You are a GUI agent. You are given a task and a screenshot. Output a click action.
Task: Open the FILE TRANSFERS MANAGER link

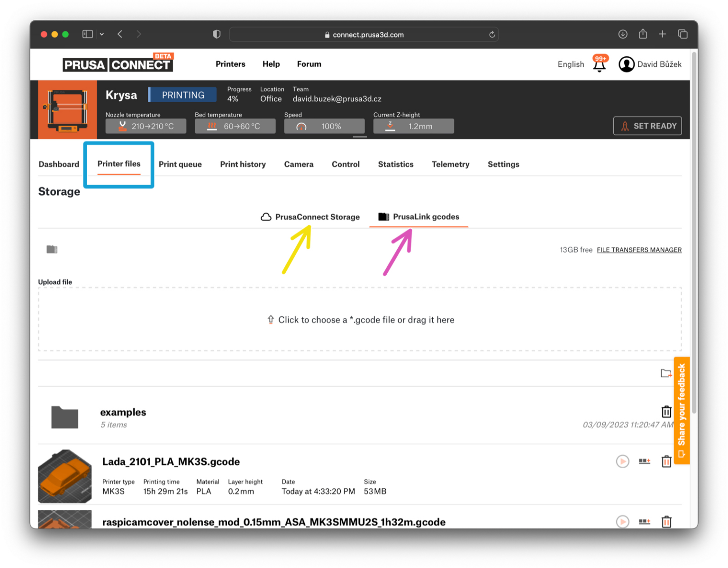(x=639, y=250)
